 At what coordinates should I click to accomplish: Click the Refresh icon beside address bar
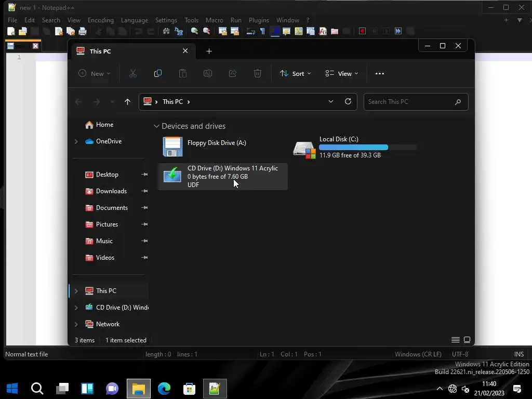pyautogui.click(x=348, y=101)
